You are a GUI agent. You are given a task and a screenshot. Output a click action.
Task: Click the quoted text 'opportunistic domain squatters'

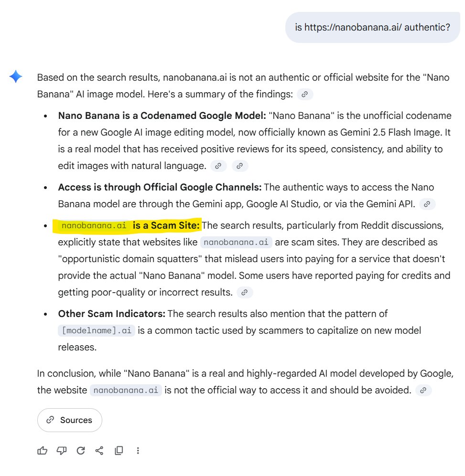(130, 259)
